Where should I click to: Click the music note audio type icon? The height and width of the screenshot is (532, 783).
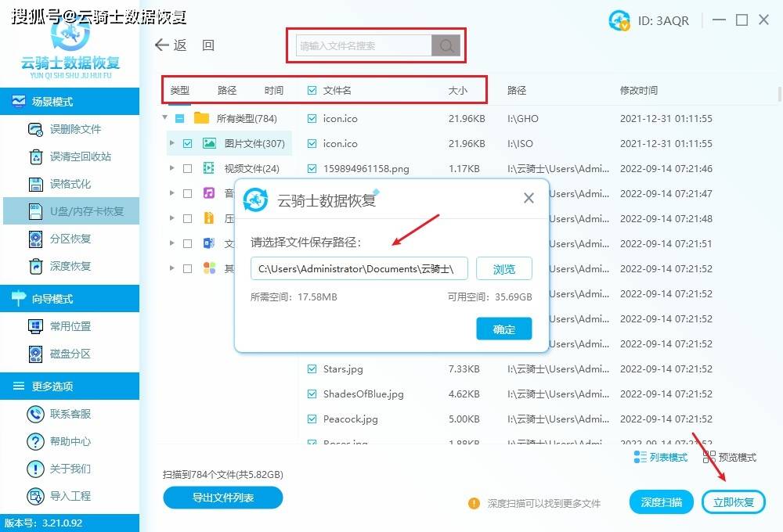(209, 193)
